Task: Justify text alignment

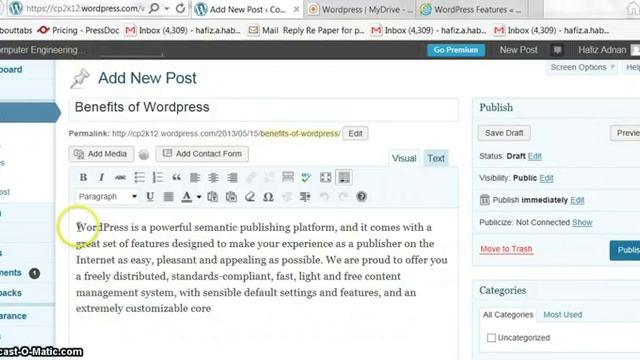Action: tap(168, 197)
